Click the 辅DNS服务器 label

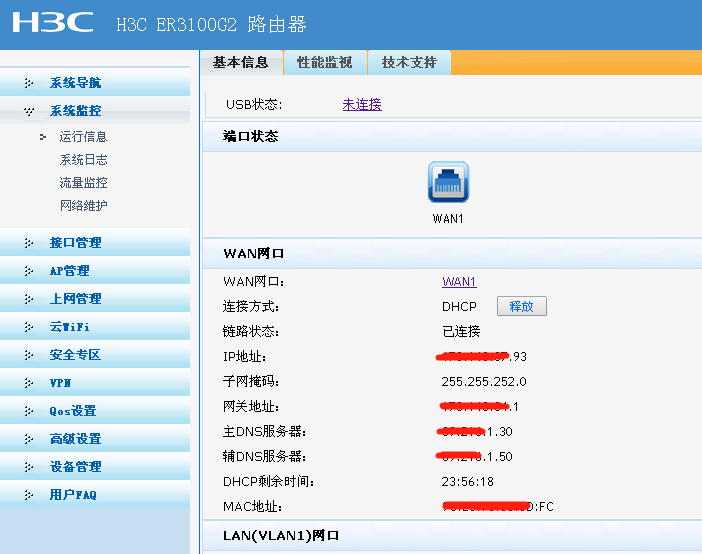(264, 456)
